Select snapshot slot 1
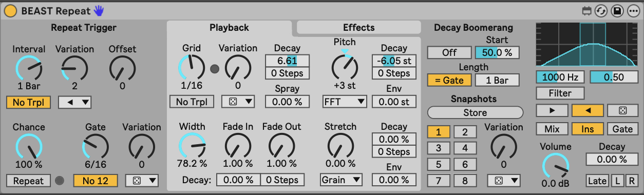 [439, 132]
